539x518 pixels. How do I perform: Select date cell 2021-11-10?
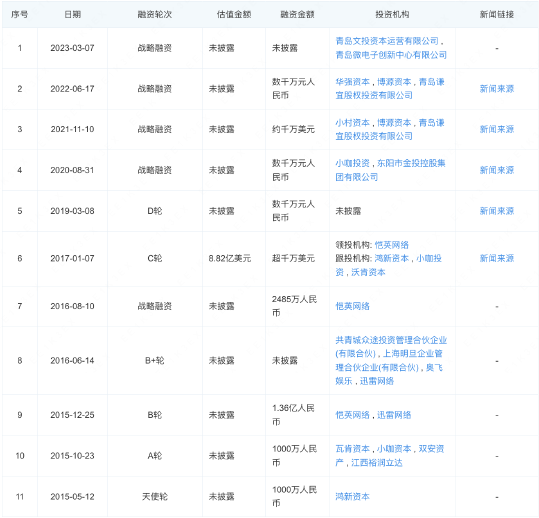point(72,130)
